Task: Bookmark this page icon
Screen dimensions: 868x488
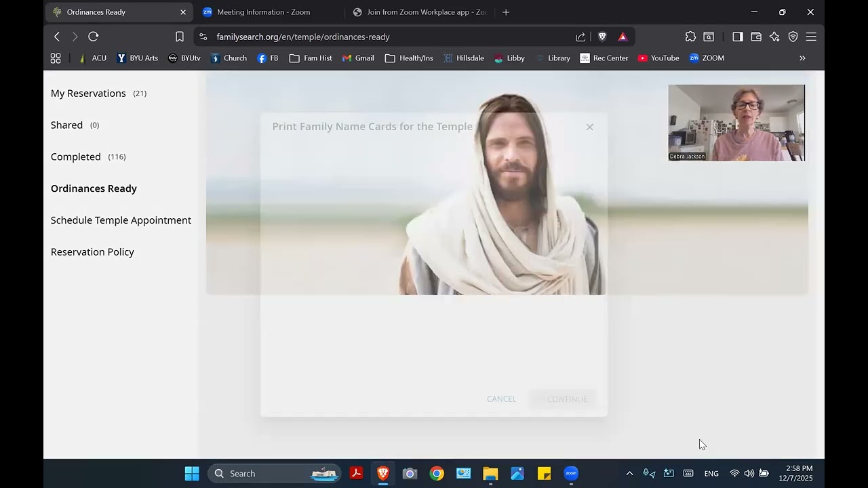Action: click(180, 37)
